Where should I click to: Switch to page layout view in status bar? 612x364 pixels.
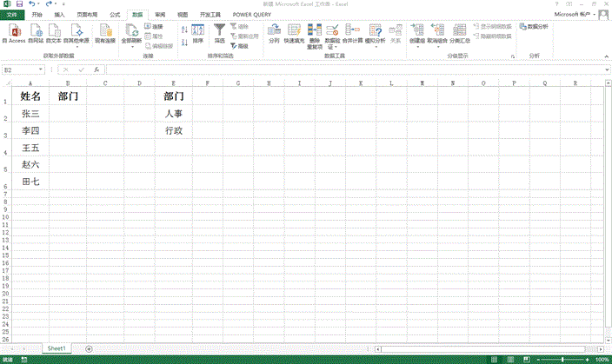[x=512, y=359]
